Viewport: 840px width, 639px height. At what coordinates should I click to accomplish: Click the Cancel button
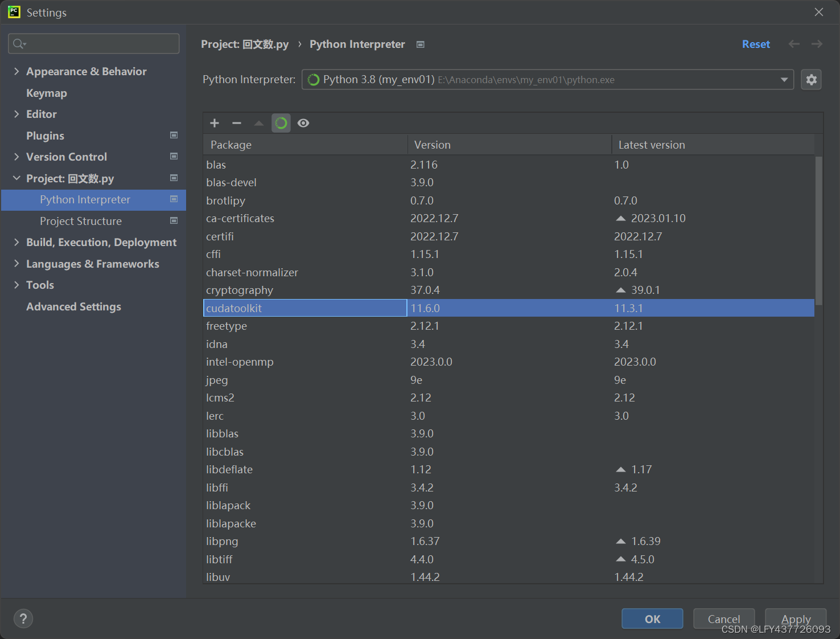click(x=724, y=618)
